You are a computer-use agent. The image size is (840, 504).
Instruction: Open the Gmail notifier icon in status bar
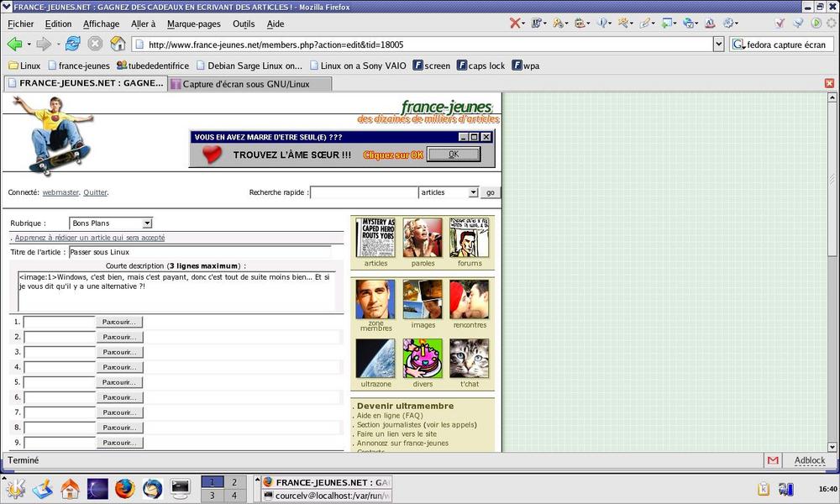(773, 460)
